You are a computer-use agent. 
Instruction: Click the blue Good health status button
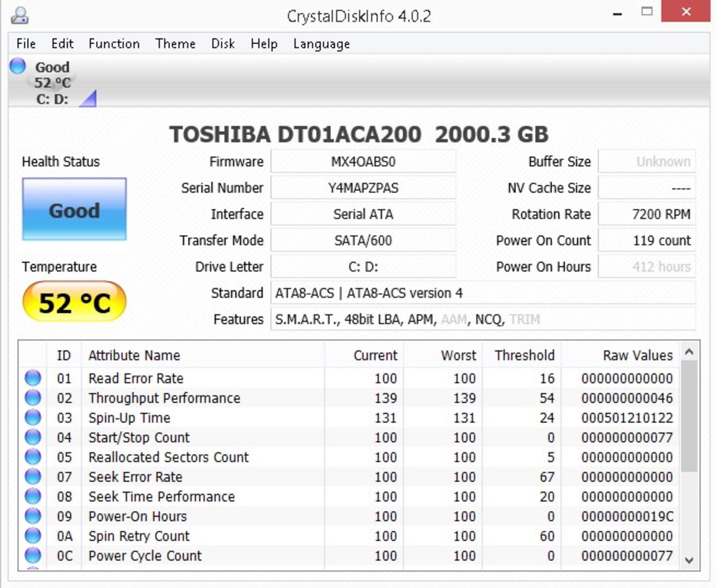pyautogui.click(x=74, y=209)
